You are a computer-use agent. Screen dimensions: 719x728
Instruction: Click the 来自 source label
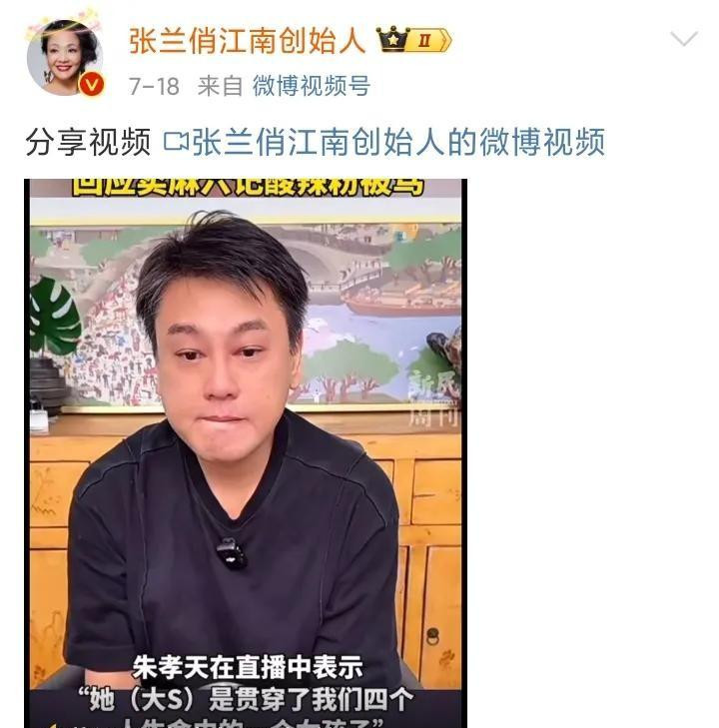pos(220,86)
